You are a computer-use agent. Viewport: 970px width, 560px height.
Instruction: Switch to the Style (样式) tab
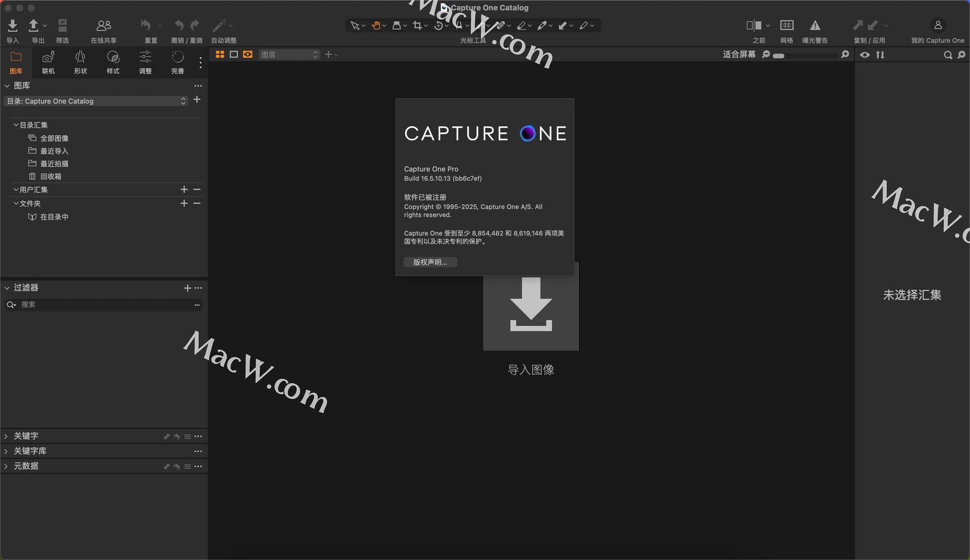click(113, 62)
